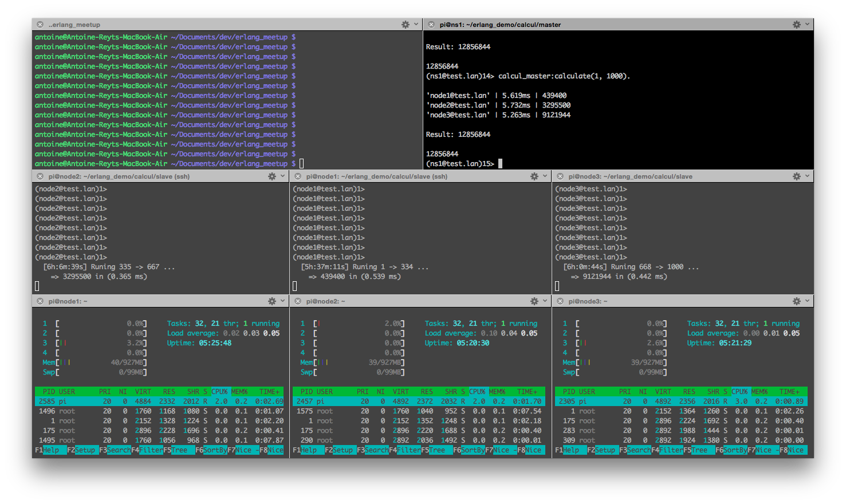Open gear menu of ..erlang_meetup pane

(406, 25)
